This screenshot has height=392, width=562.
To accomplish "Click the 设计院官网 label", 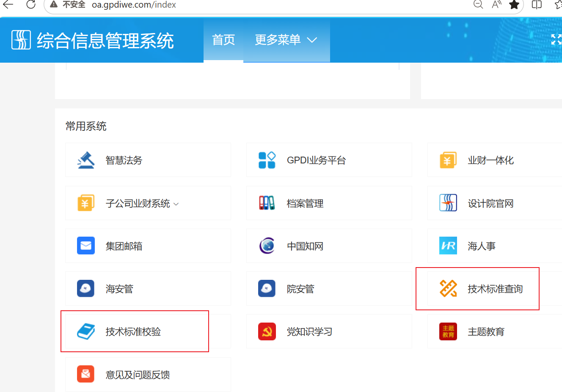I will tap(490, 204).
